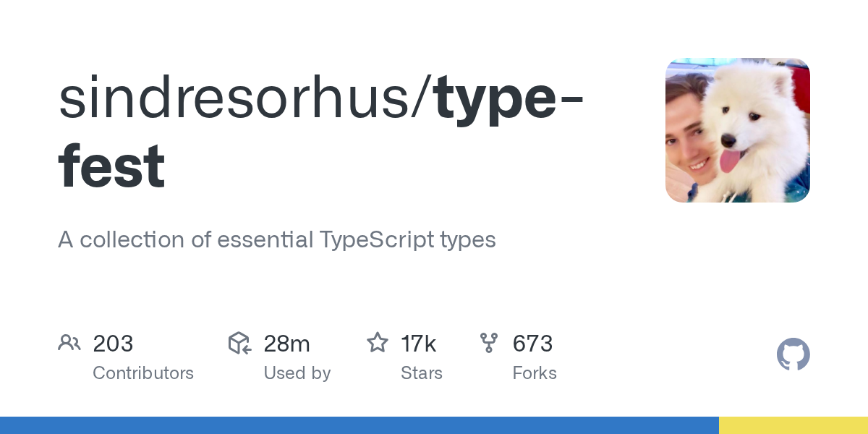Click the 17k stars count
868x434 pixels.
(419, 344)
